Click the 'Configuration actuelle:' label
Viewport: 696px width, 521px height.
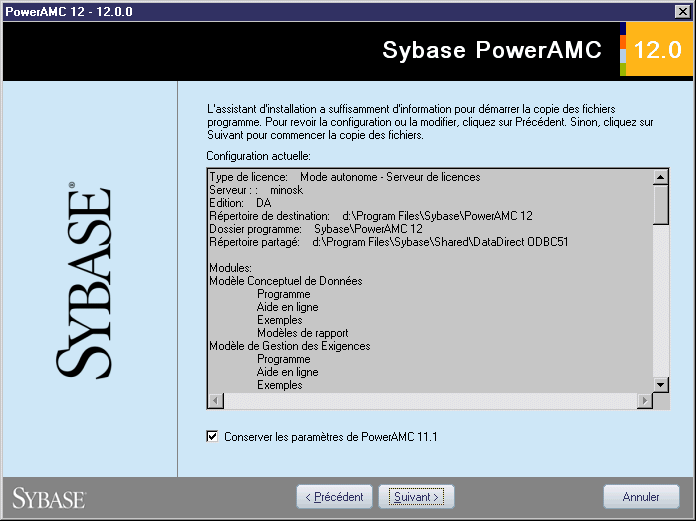258,156
